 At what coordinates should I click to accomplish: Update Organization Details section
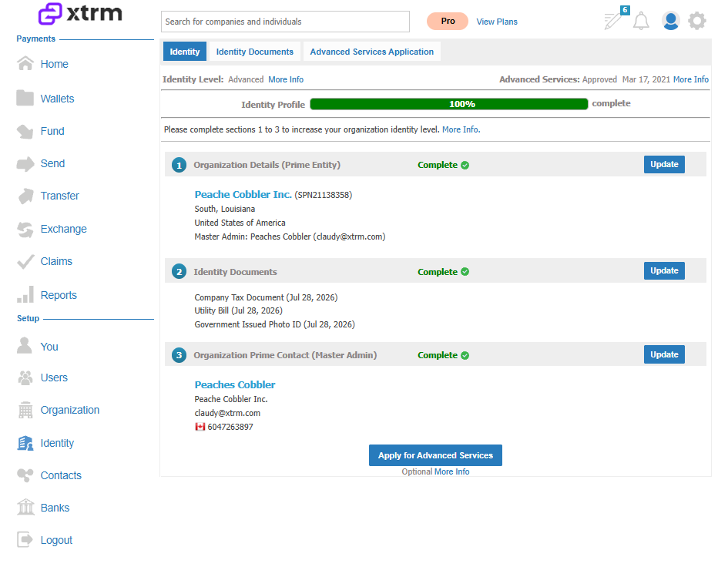664,164
